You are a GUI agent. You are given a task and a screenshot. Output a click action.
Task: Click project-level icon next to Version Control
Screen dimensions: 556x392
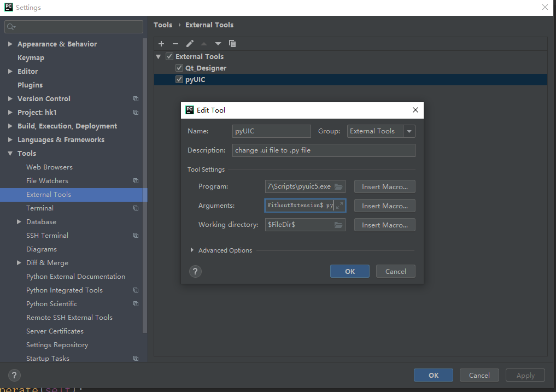136,98
